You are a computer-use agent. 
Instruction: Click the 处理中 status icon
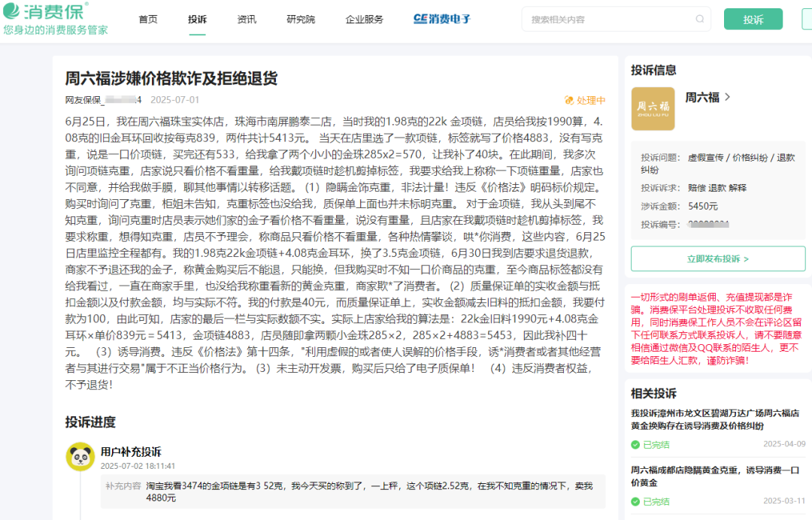[568, 101]
